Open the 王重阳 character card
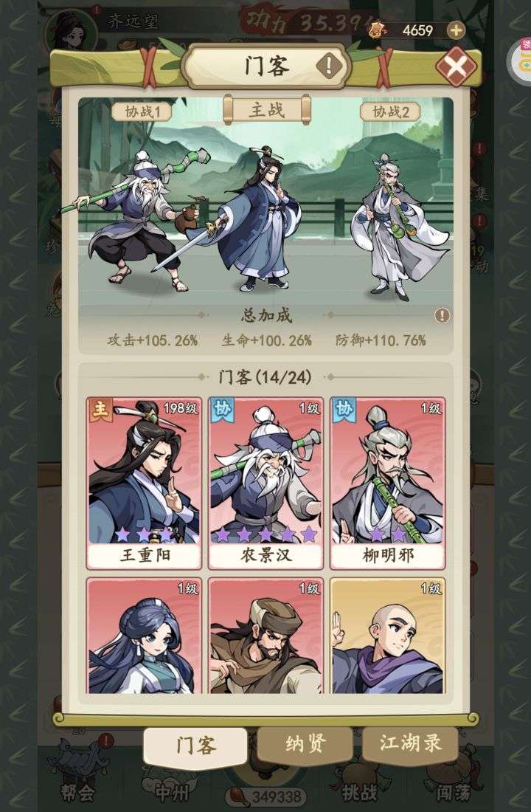This screenshot has height=812, width=531. 144,484
